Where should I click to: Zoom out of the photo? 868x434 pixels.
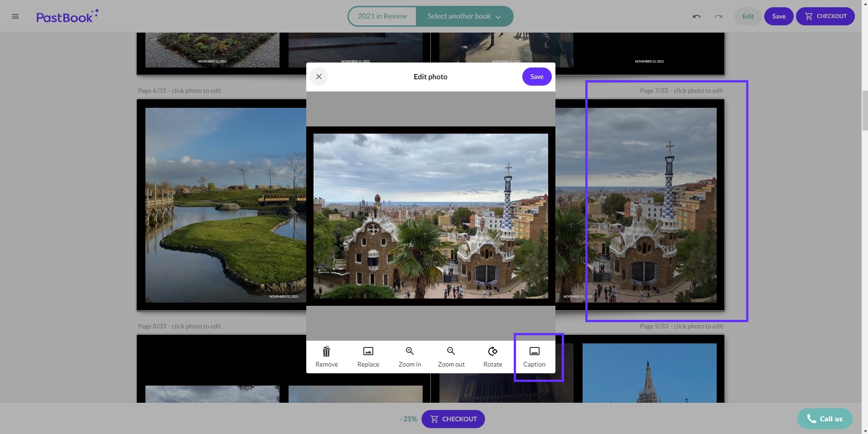tap(451, 357)
